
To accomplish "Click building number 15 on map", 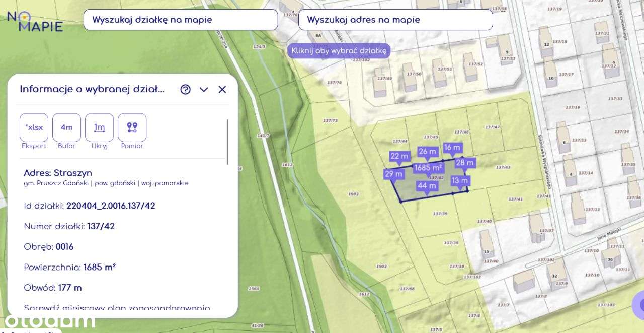I will (486, 251).
